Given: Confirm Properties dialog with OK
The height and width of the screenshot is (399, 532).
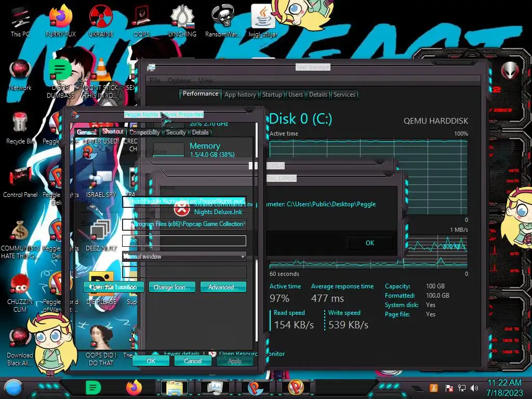Looking at the screenshot, I should point(151,361).
